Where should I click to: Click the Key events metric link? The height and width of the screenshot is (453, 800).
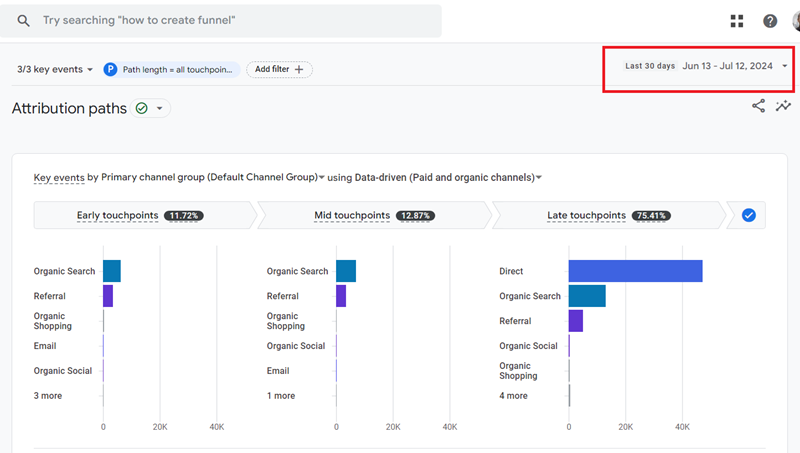59,178
